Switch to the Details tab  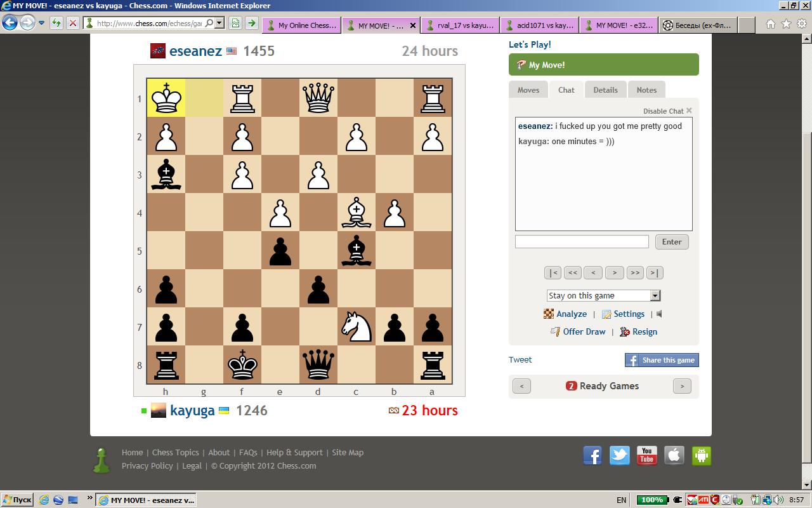click(605, 90)
